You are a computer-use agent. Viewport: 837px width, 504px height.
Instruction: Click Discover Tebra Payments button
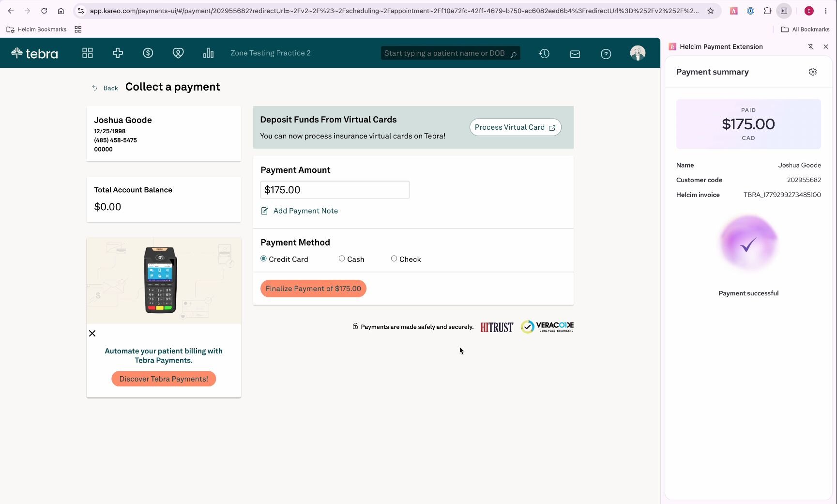click(164, 379)
